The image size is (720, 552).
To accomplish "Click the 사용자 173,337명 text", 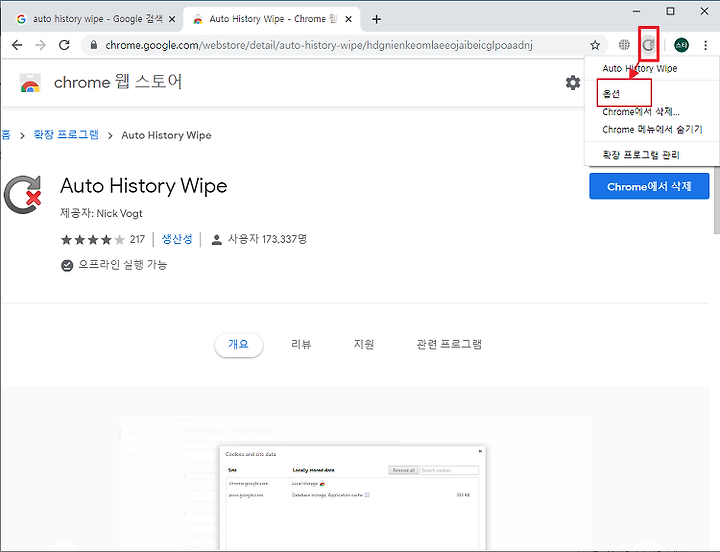I will point(267,239).
